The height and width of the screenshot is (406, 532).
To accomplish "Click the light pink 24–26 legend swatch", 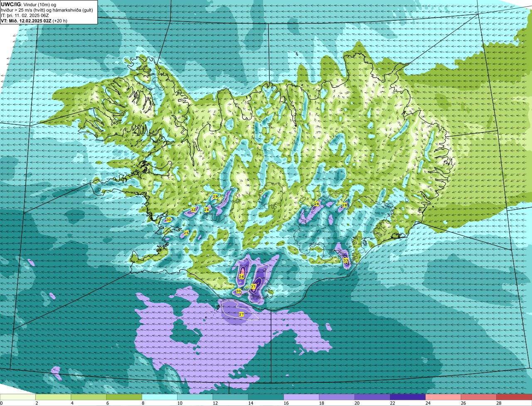I will (x=443, y=397).
